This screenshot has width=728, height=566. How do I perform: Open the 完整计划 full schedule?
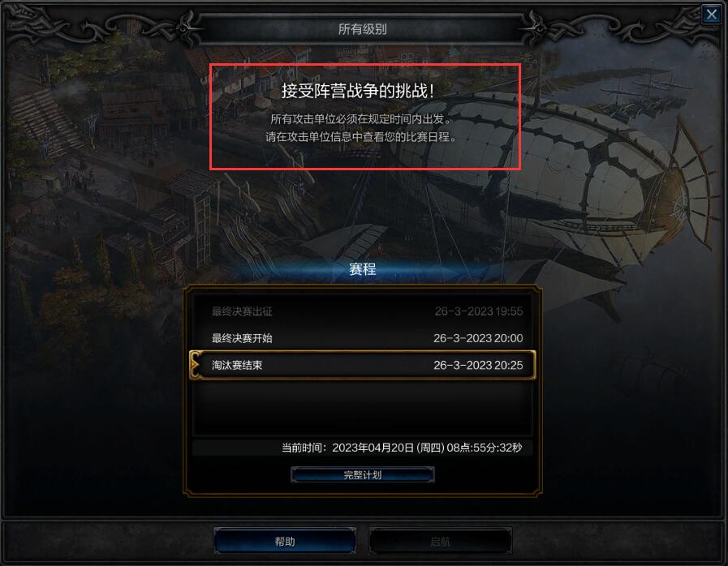(x=363, y=474)
